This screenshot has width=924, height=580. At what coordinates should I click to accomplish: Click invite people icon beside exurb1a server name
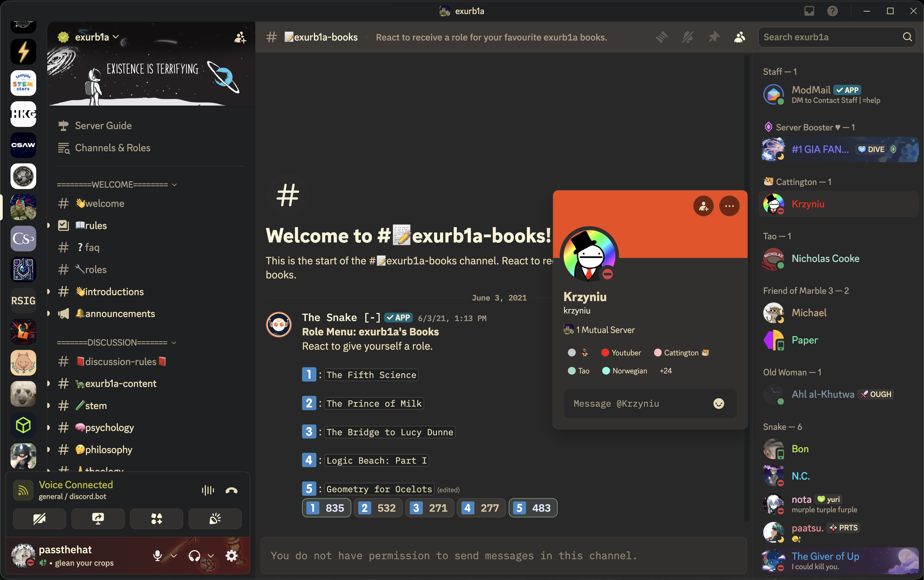click(x=240, y=37)
